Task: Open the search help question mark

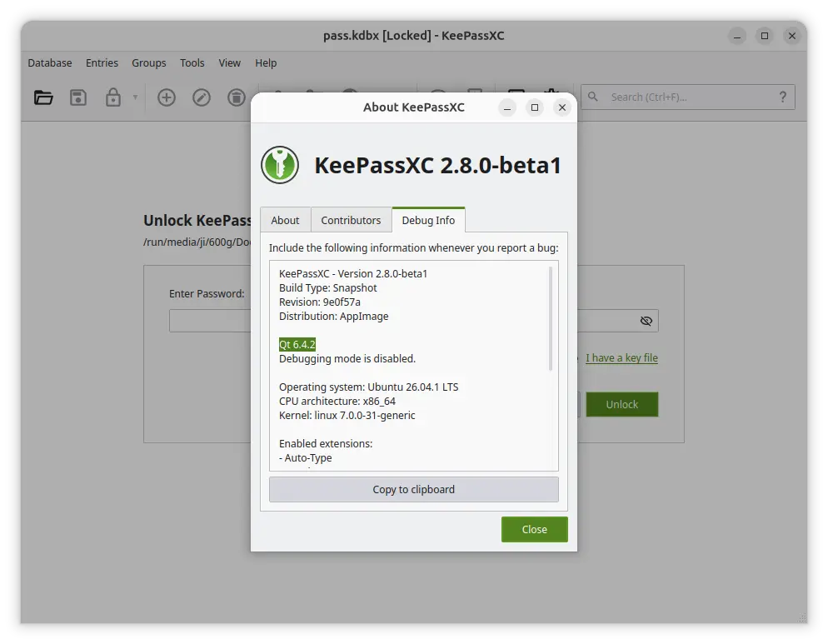Action: (x=782, y=97)
